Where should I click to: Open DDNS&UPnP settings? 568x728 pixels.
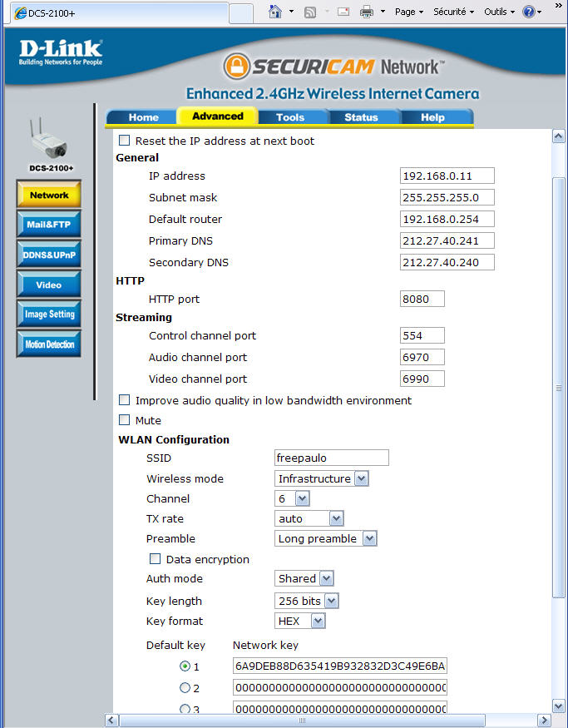tap(49, 255)
